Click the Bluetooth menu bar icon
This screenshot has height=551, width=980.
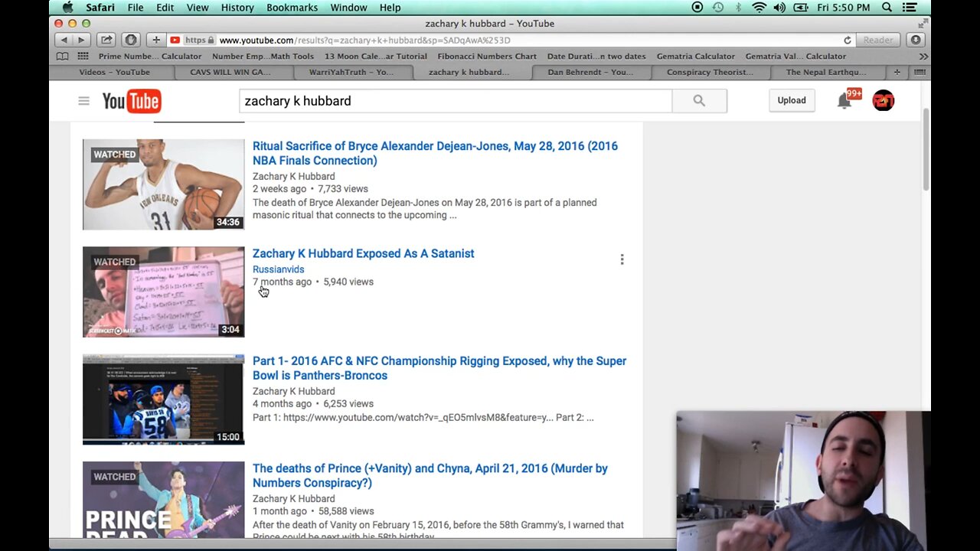(x=739, y=8)
